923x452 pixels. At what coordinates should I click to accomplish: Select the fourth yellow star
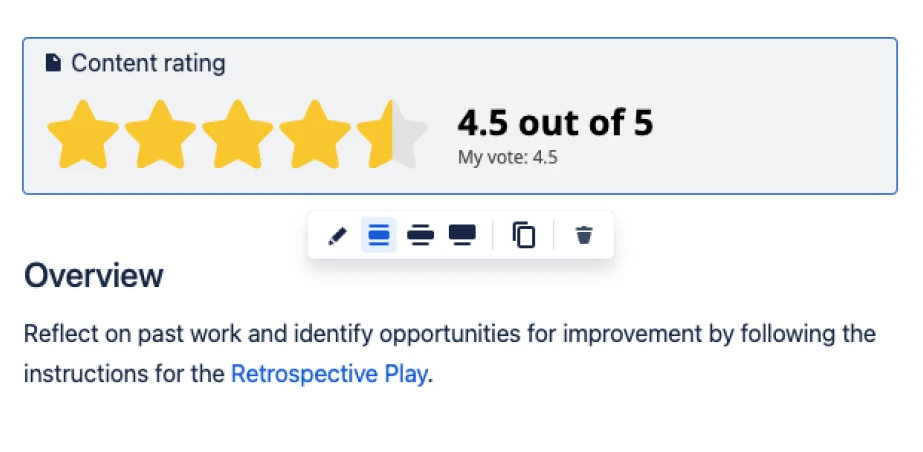point(315,135)
